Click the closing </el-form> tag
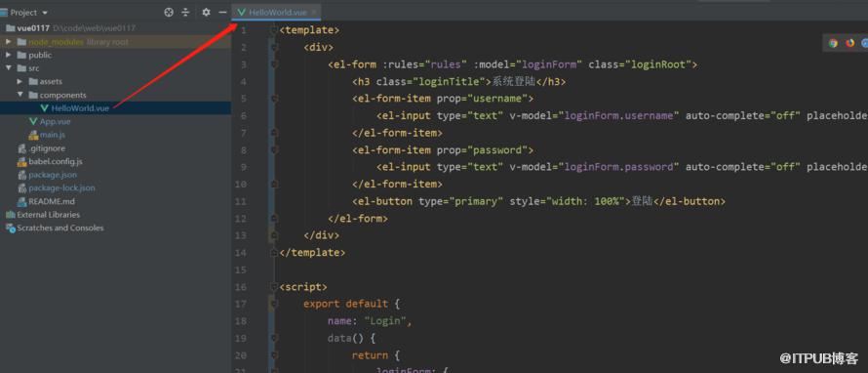The height and width of the screenshot is (373, 868). tap(358, 219)
